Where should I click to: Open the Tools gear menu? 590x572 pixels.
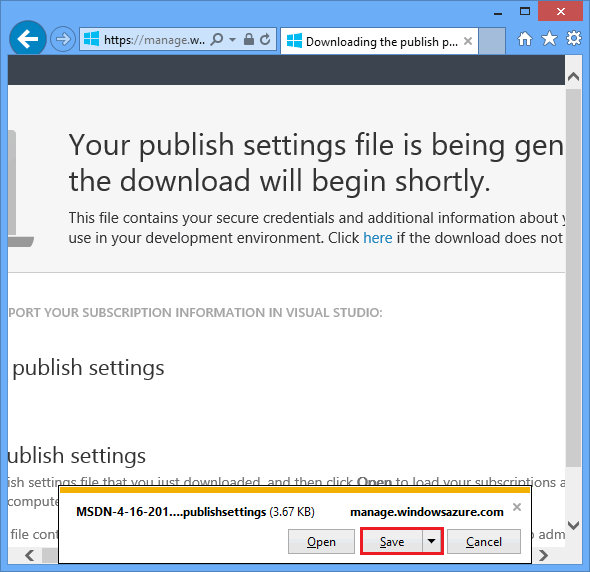[574, 38]
